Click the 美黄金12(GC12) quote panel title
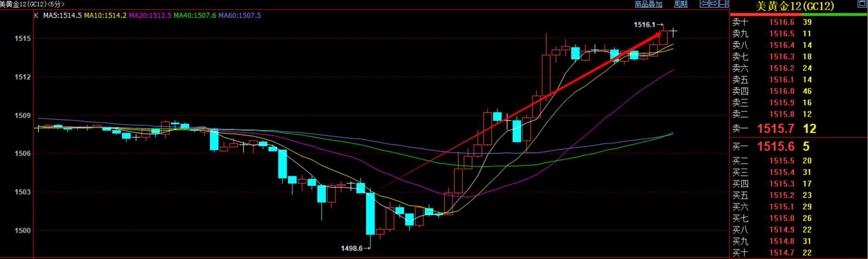868x259 pixels. [x=795, y=6]
